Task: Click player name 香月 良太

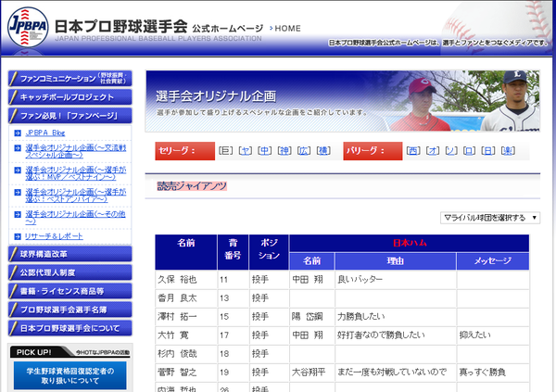Action: click(177, 298)
